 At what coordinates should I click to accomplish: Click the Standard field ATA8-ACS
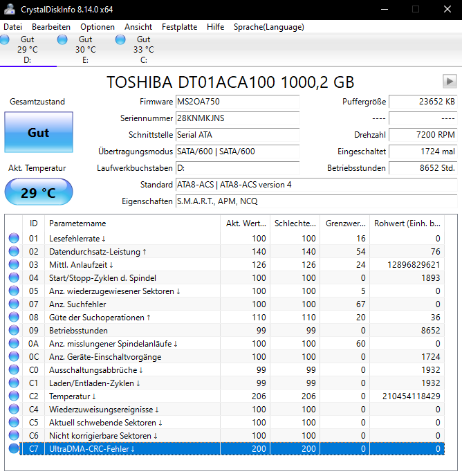pos(316,185)
